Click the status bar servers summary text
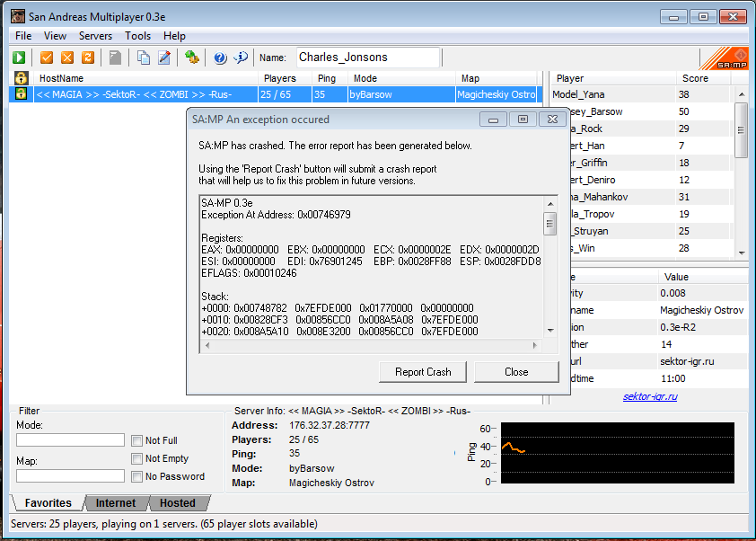Image resolution: width=756 pixels, height=541 pixels. (x=164, y=524)
